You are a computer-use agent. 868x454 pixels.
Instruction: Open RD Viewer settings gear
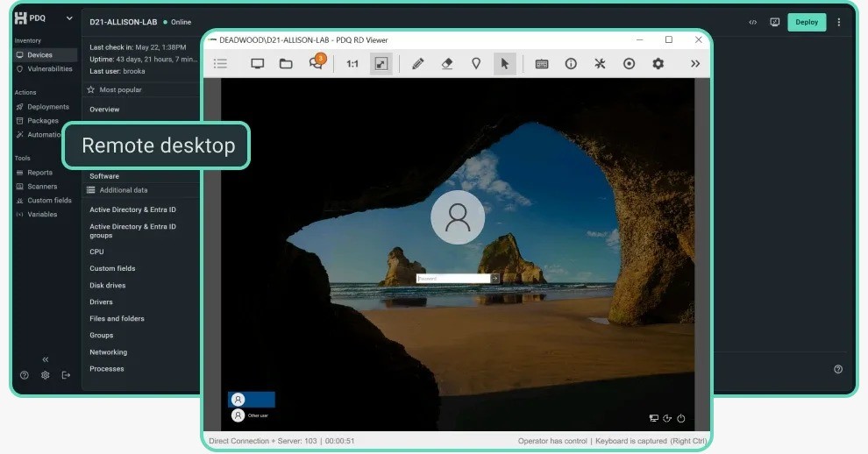(658, 64)
